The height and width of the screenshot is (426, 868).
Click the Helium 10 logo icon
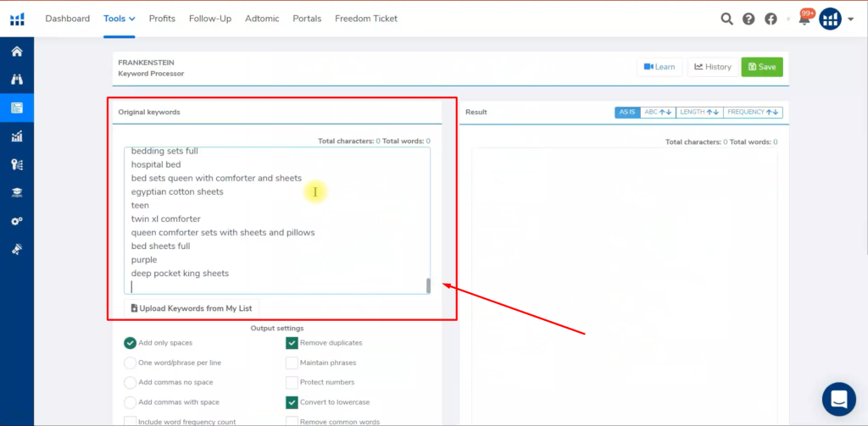click(17, 19)
